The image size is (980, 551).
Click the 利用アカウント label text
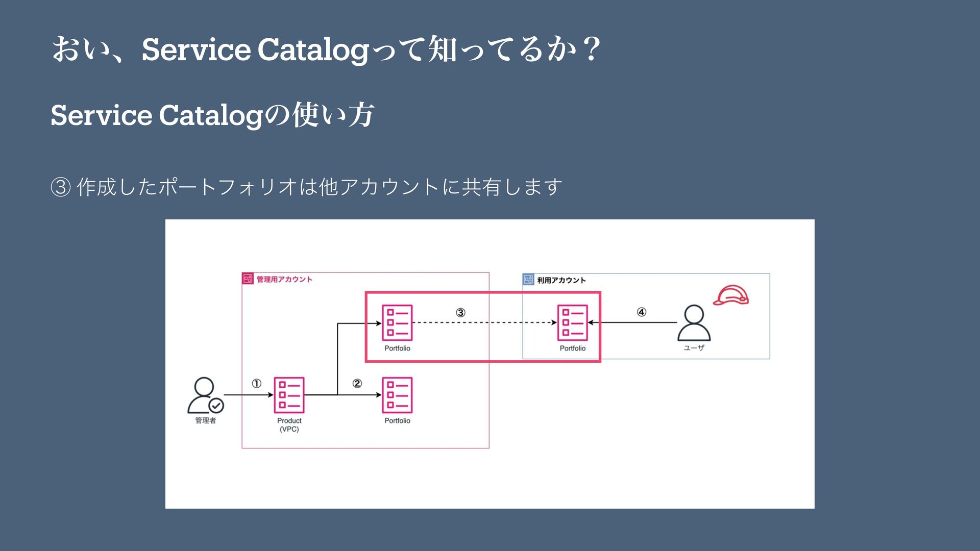click(561, 280)
